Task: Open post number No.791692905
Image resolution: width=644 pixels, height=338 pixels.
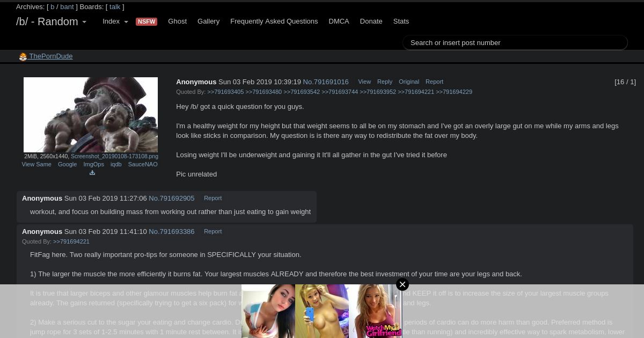Action: click(x=172, y=199)
